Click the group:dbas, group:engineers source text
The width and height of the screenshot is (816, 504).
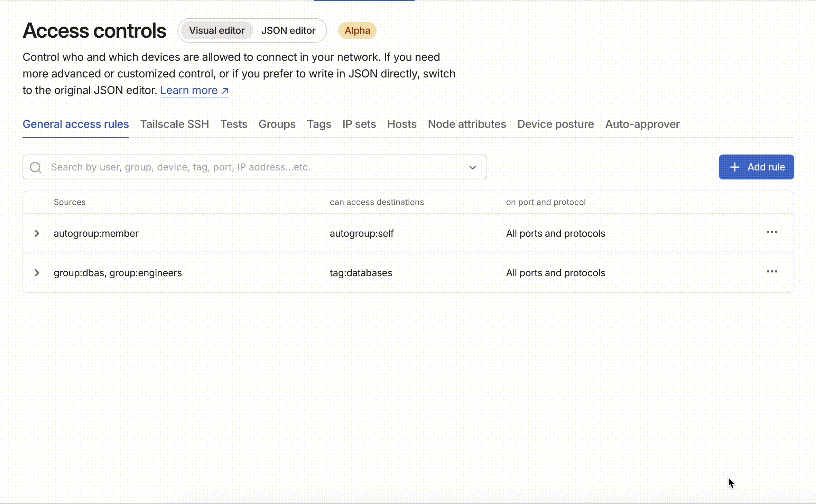pyautogui.click(x=118, y=273)
